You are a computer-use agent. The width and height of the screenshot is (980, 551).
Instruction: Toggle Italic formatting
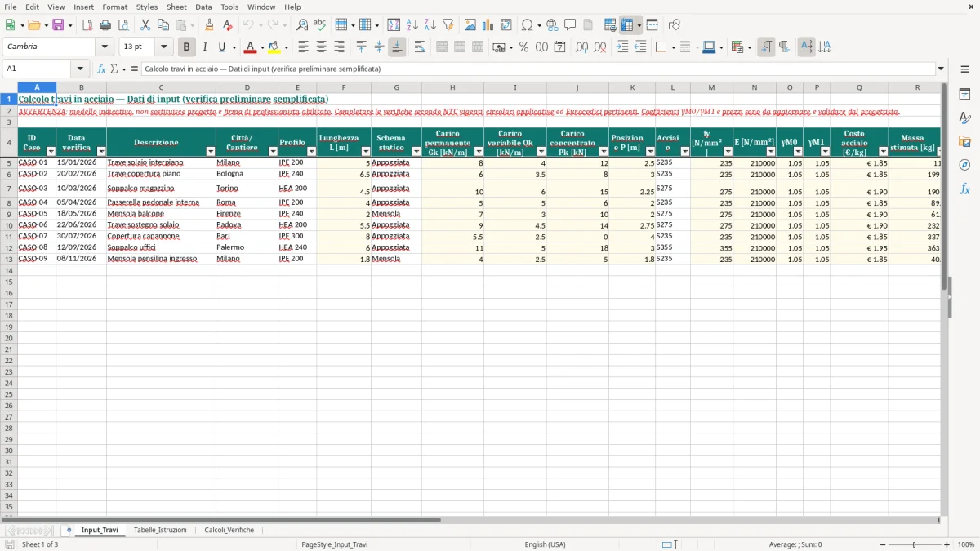coord(204,47)
